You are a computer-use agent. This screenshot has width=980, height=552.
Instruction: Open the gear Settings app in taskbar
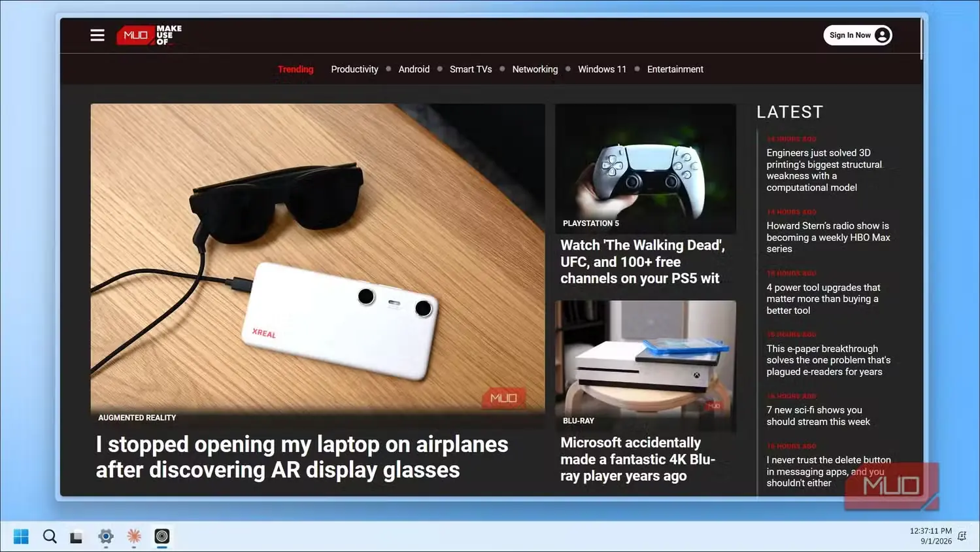click(x=106, y=537)
